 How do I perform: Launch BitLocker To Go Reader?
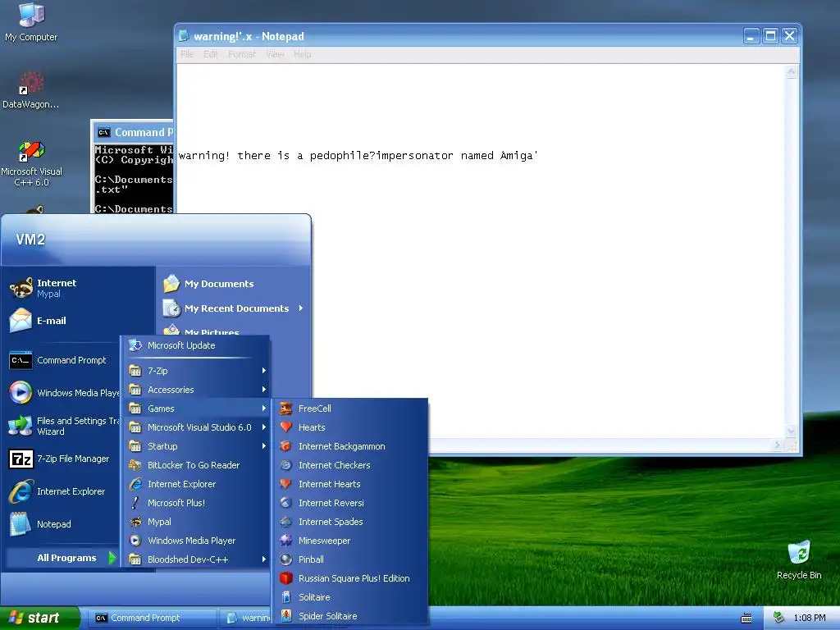point(195,465)
